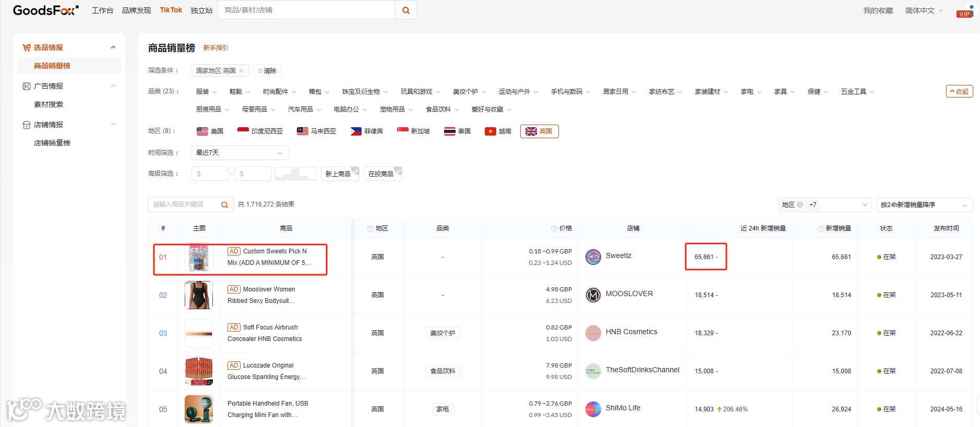
Task: Open 店铺销量榜 in sidebar
Action: tap(52, 143)
